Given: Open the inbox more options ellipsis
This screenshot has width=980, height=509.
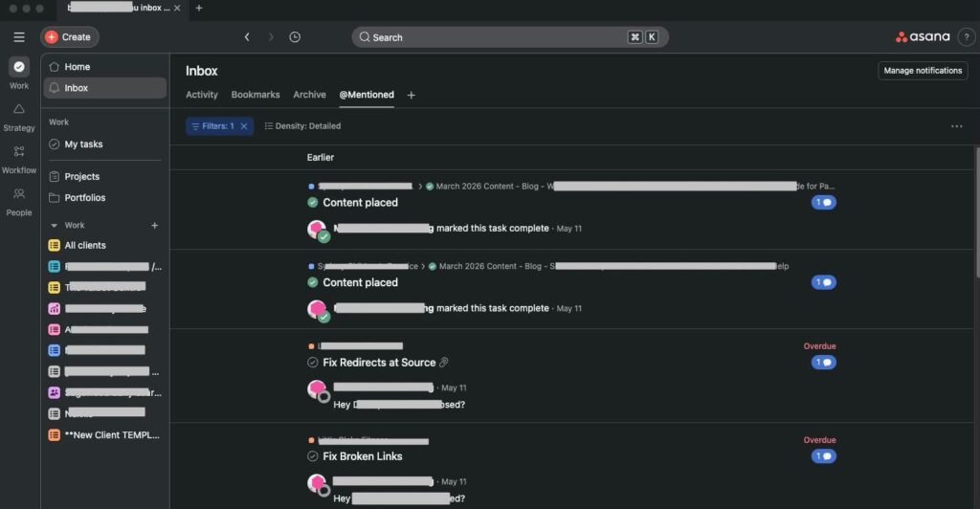Looking at the screenshot, I should tap(956, 126).
